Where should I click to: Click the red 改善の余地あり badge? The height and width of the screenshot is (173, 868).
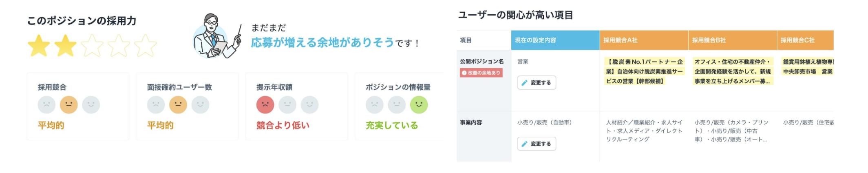[481, 73]
